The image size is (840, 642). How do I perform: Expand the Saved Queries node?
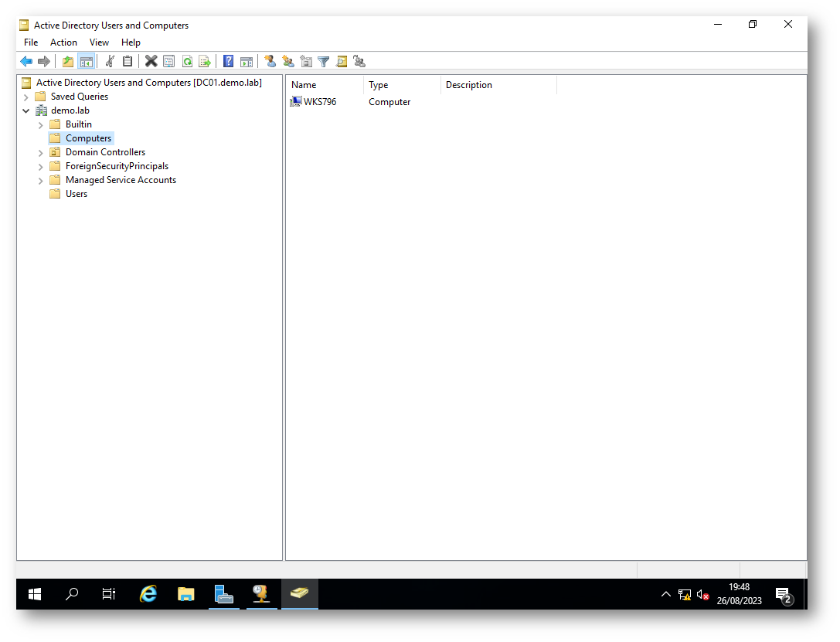point(26,97)
